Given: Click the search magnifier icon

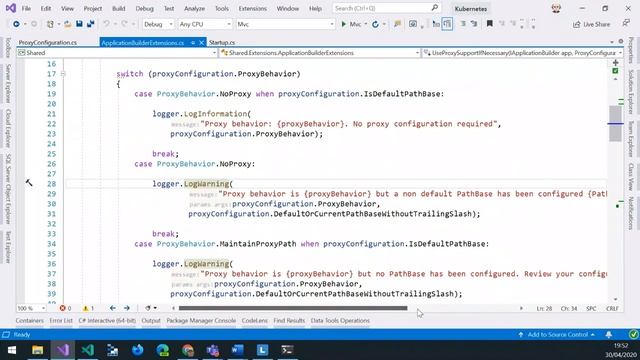Looking at the screenshot, I should pos(435,8).
